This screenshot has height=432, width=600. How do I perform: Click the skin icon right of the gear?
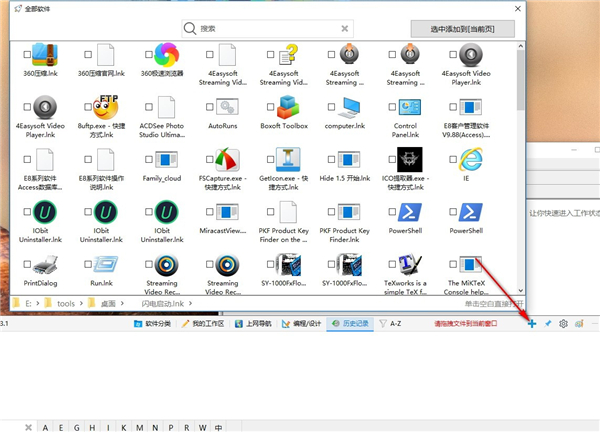click(x=579, y=324)
